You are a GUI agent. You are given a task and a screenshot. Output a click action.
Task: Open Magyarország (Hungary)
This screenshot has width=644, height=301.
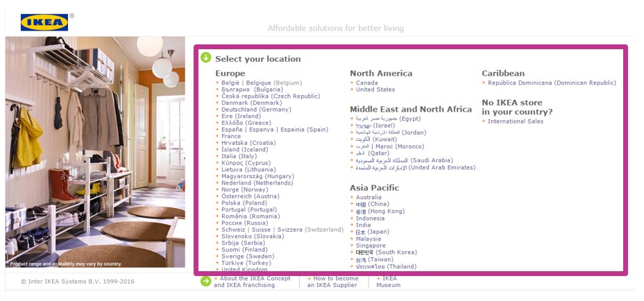[x=258, y=176]
